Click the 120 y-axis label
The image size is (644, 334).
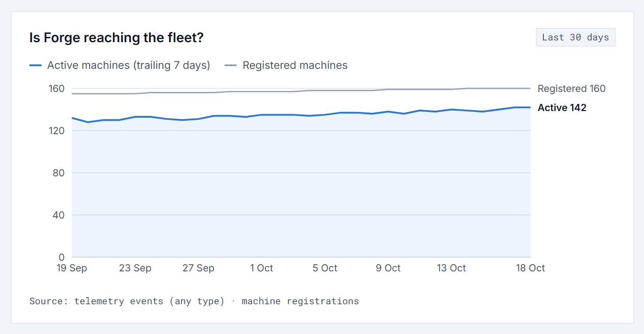(56, 131)
